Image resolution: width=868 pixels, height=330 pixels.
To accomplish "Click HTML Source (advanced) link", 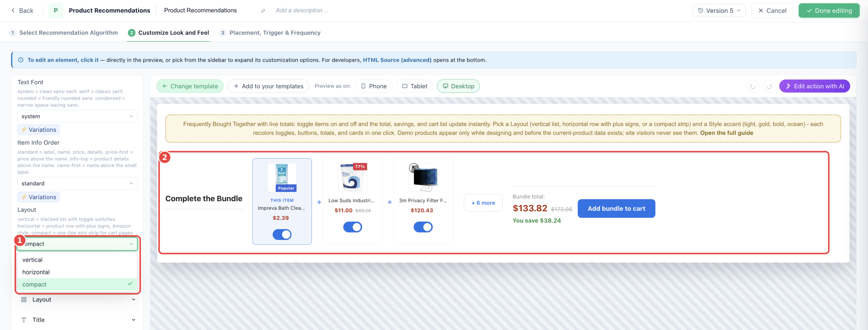I will click(397, 60).
